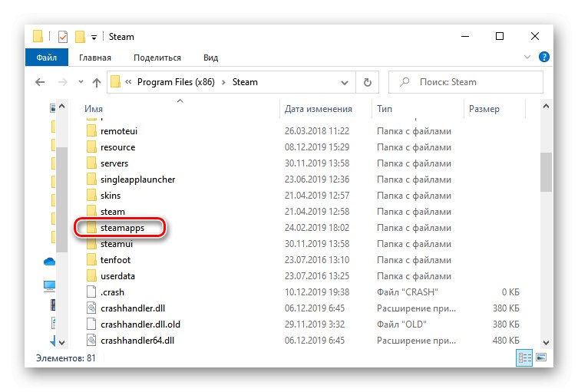Switch to Details view in status bar
The height and width of the screenshot is (392, 578).
(x=524, y=357)
